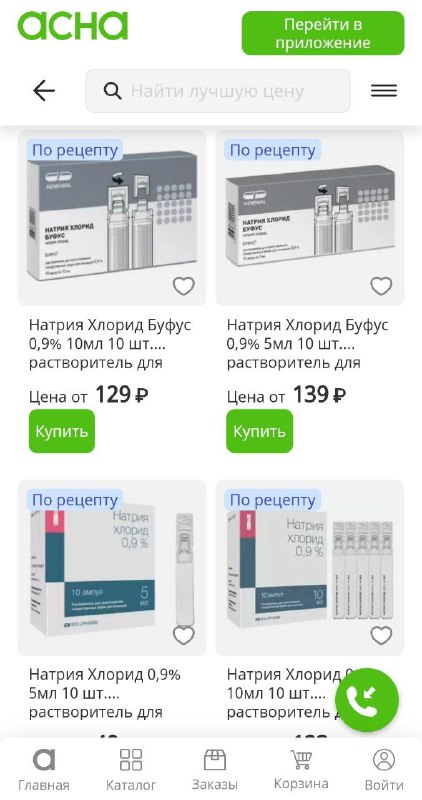Click Перейти в приложение button
The width and height of the screenshot is (422, 800).
click(323, 33)
